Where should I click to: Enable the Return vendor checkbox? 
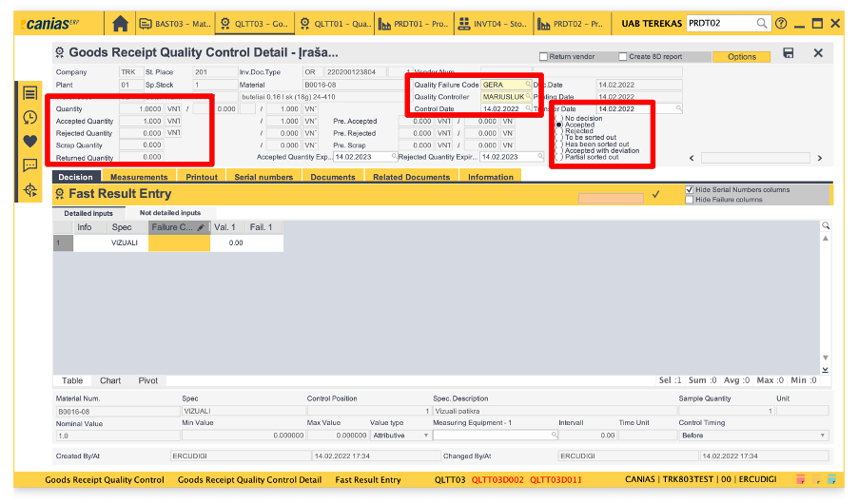[x=544, y=57]
